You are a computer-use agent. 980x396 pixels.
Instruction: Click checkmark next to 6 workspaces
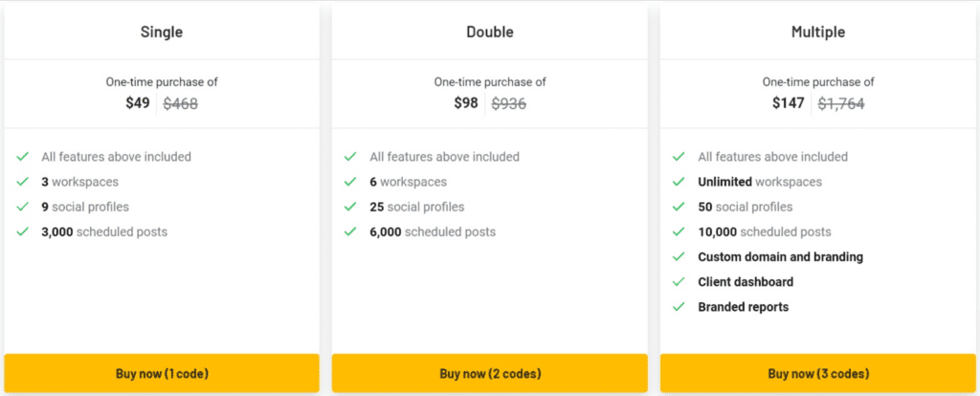pyautogui.click(x=350, y=182)
